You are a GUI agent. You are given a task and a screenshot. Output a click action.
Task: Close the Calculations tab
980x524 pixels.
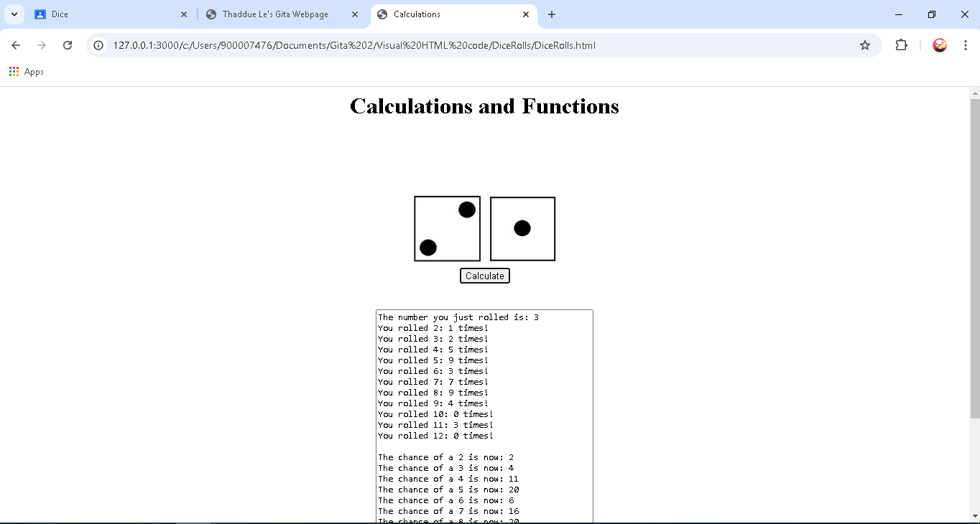coord(526,14)
